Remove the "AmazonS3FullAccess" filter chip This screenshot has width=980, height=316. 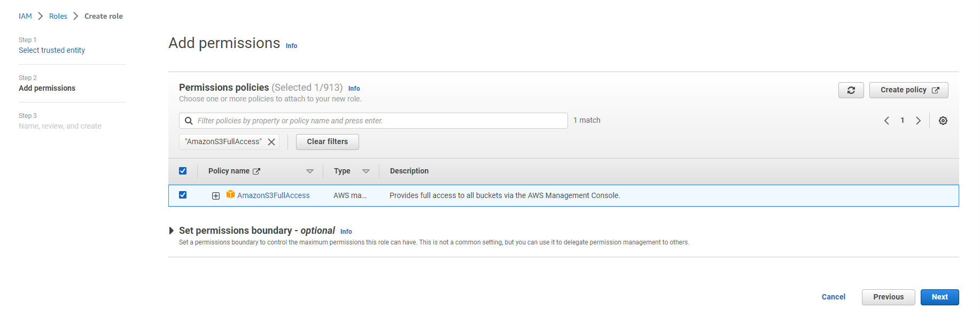tap(271, 142)
